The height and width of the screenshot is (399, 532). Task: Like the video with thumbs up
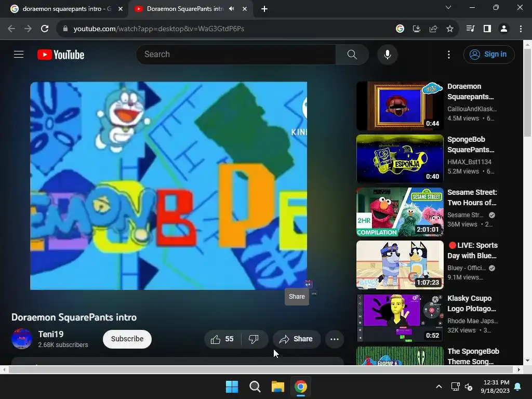pos(222,339)
